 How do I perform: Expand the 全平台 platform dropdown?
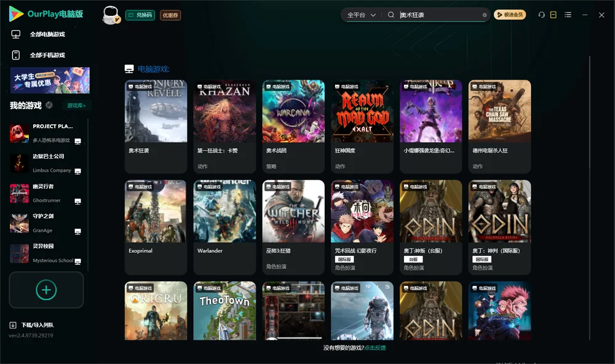[x=361, y=15]
